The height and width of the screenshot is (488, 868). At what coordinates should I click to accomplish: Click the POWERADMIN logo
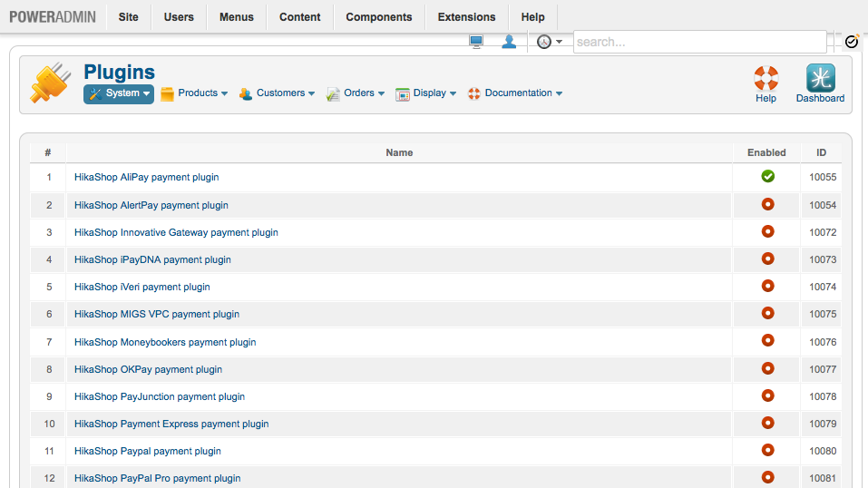click(x=53, y=17)
